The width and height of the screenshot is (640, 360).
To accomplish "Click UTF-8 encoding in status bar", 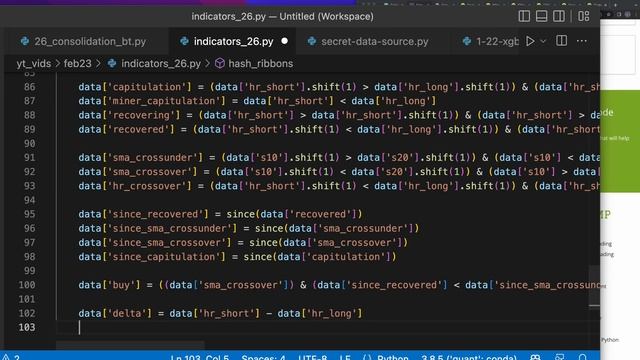I will (x=312, y=358).
